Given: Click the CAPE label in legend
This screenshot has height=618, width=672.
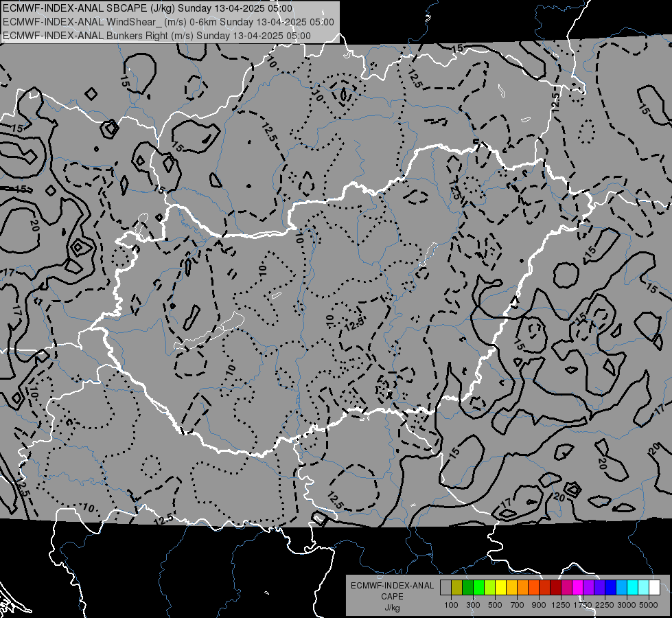Looking at the screenshot, I should (x=392, y=597).
